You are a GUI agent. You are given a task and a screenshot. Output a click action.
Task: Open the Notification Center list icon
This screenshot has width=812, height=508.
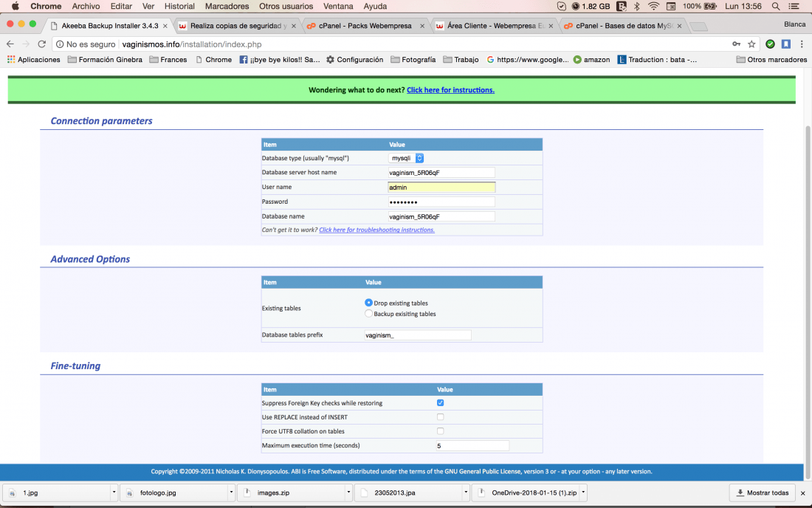794,6
